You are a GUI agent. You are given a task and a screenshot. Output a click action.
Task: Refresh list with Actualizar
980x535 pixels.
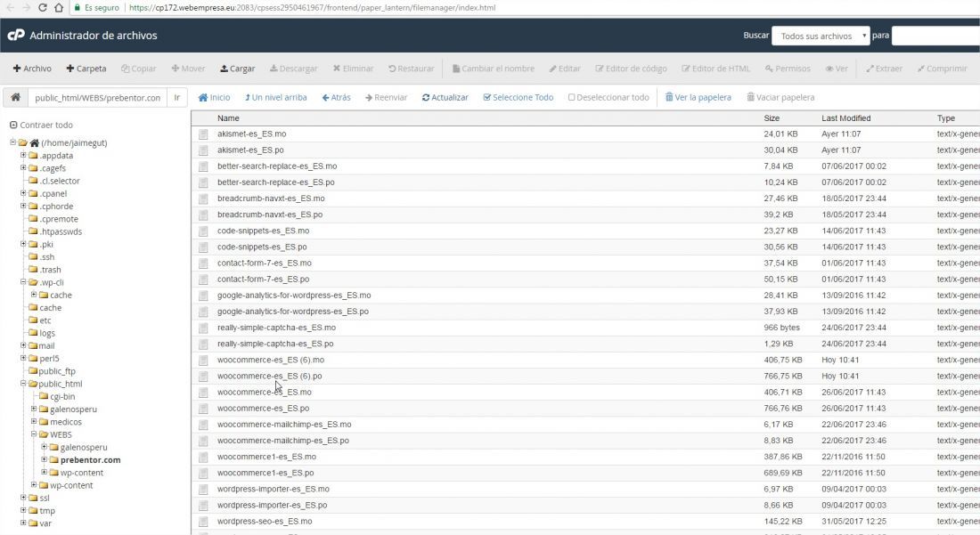pos(445,97)
